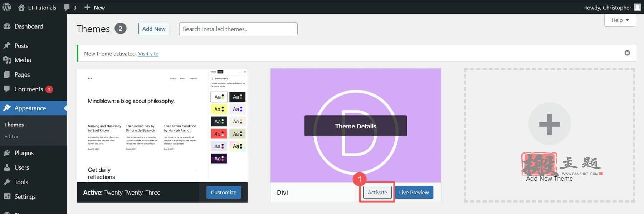644x214 pixels.
Task: Dismiss the New theme activated notice
Action: tap(627, 53)
